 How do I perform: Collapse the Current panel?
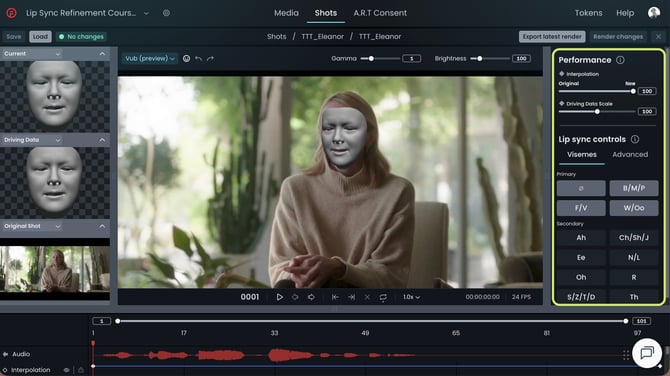pos(102,54)
